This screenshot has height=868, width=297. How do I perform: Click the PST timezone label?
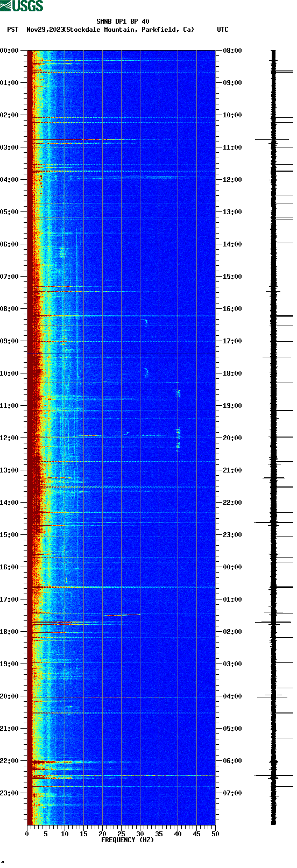coord(13,30)
